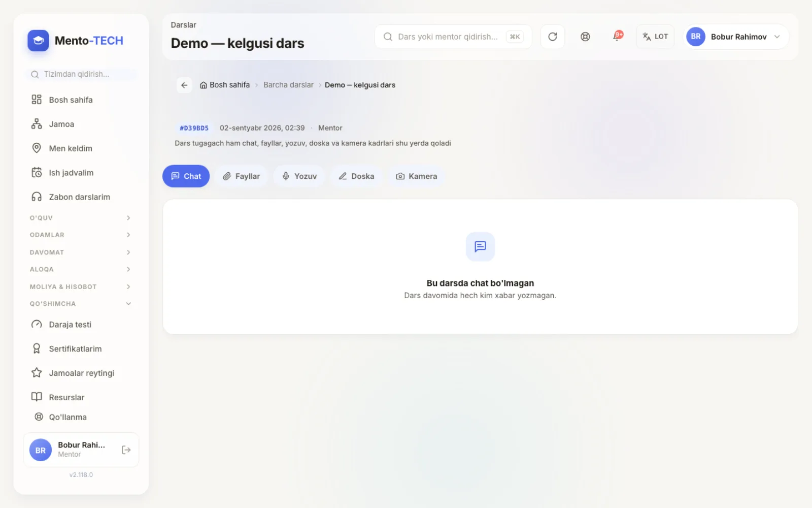Open Sertifikatlarim certificates
812x508 pixels.
click(81, 349)
